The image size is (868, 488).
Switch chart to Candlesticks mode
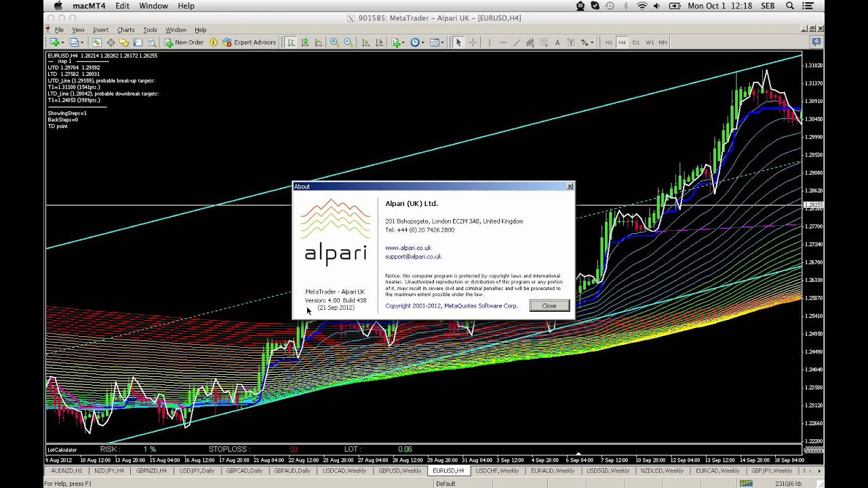coord(305,42)
